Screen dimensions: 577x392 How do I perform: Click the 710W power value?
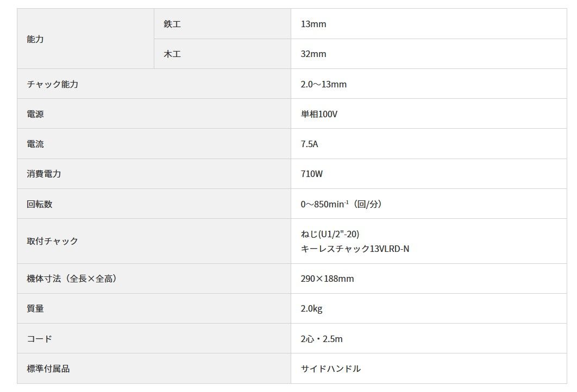tap(311, 174)
